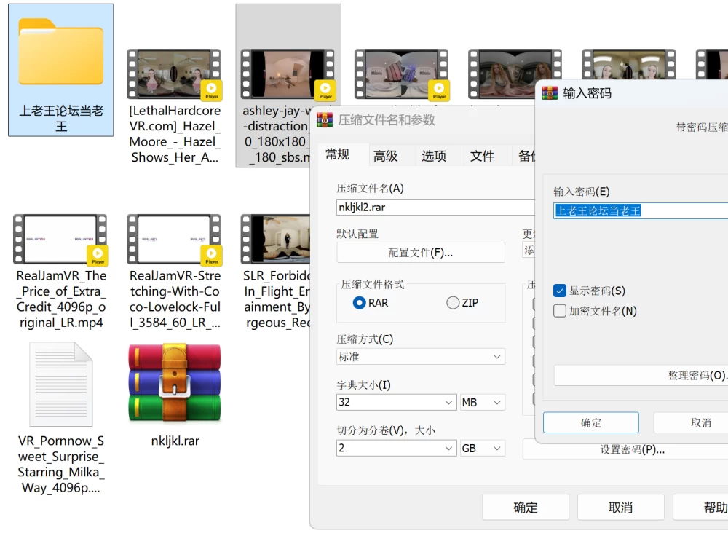Image resolution: width=728 pixels, height=560 pixels.
Task: Select the fourth top-row video with bed scene
Action: 401,74
